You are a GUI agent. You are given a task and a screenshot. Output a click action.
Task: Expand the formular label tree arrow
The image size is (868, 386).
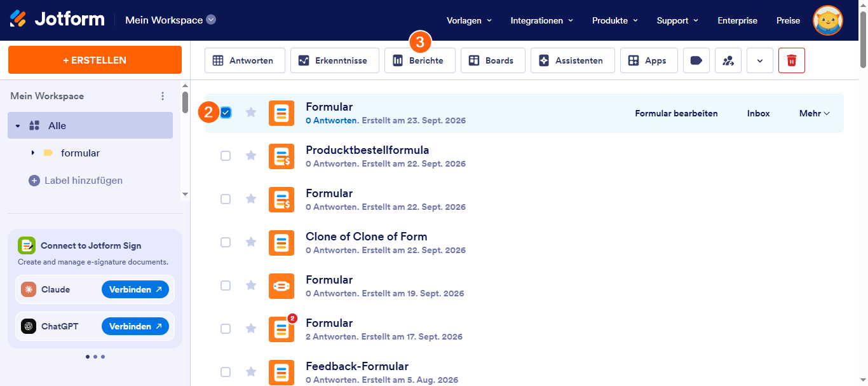(32, 153)
